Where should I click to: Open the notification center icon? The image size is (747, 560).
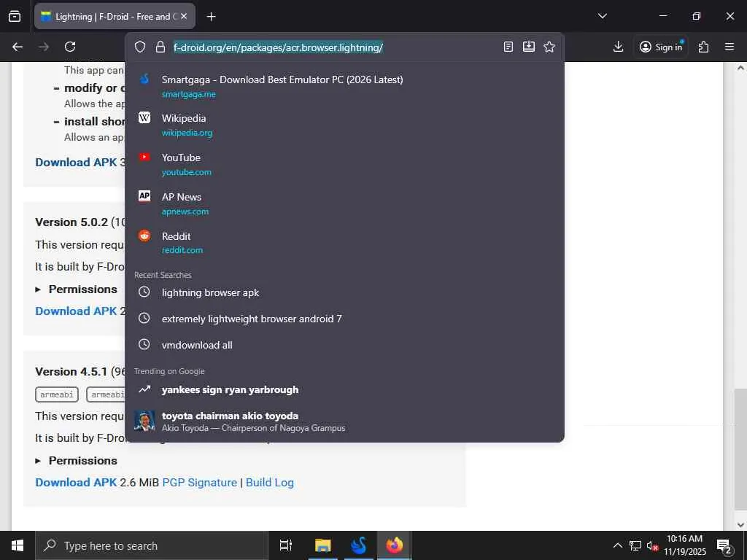[x=724, y=546]
